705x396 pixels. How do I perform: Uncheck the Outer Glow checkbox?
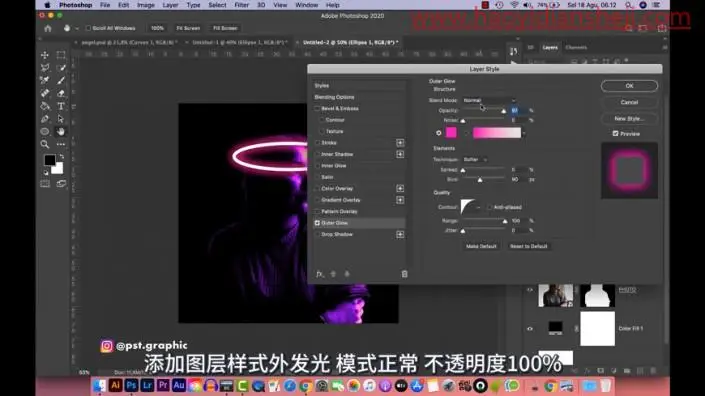pos(317,223)
